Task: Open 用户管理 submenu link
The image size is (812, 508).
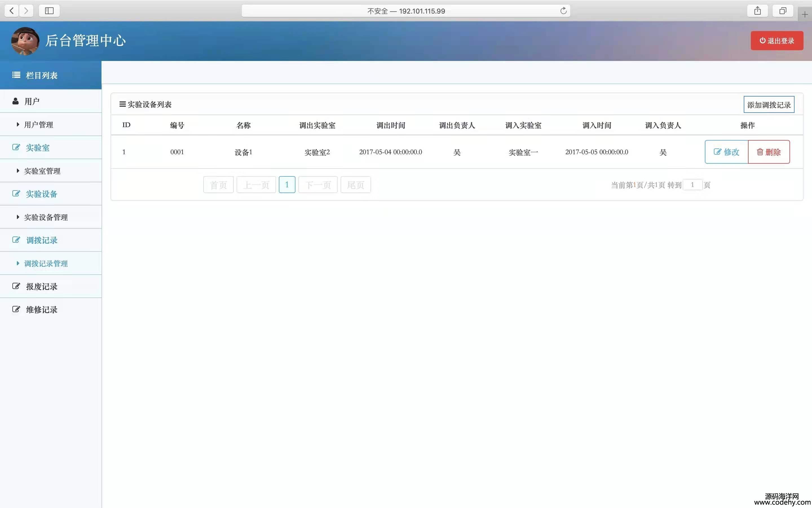Action: click(39, 125)
